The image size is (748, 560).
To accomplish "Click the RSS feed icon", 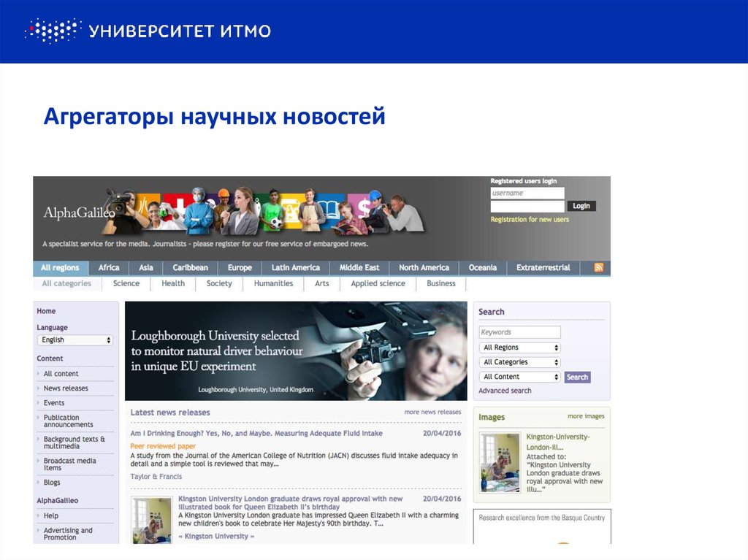I will 598,267.
